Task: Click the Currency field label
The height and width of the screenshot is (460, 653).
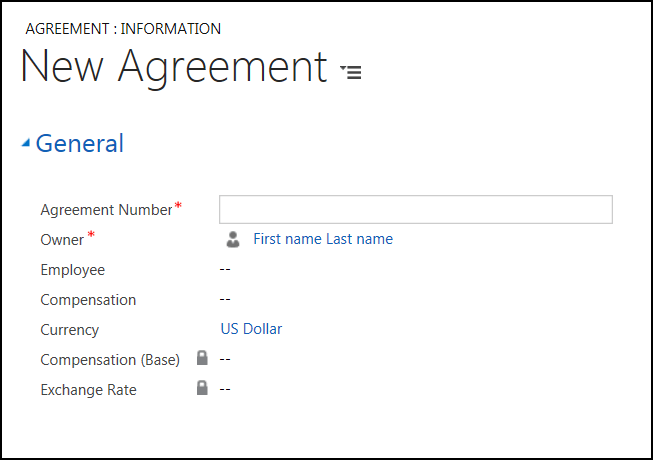Action: point(69,330)
